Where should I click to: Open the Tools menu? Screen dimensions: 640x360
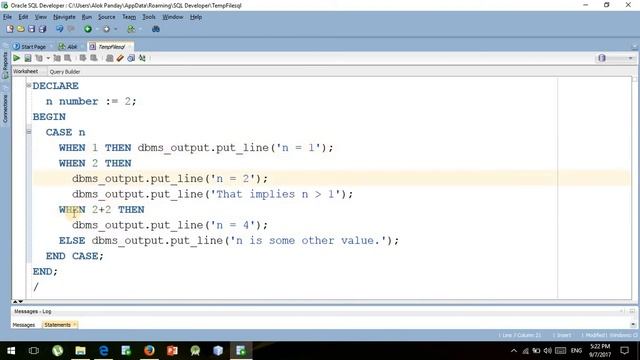point(149,17)
